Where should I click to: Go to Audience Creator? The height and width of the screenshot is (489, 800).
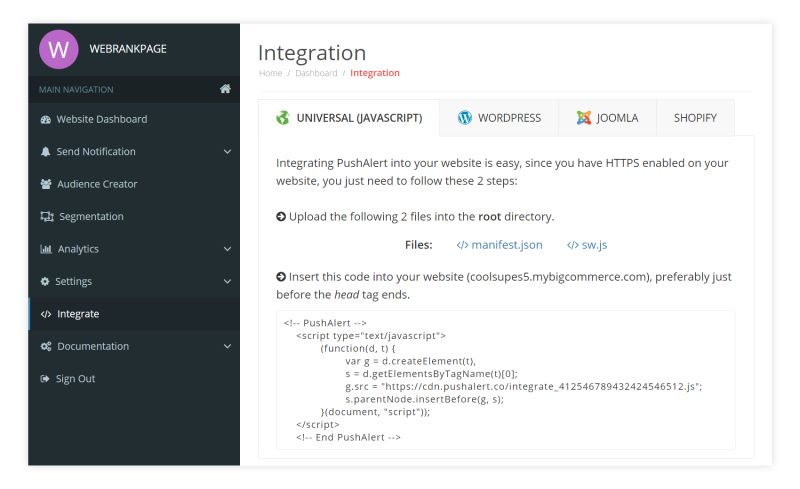(134, 184)
